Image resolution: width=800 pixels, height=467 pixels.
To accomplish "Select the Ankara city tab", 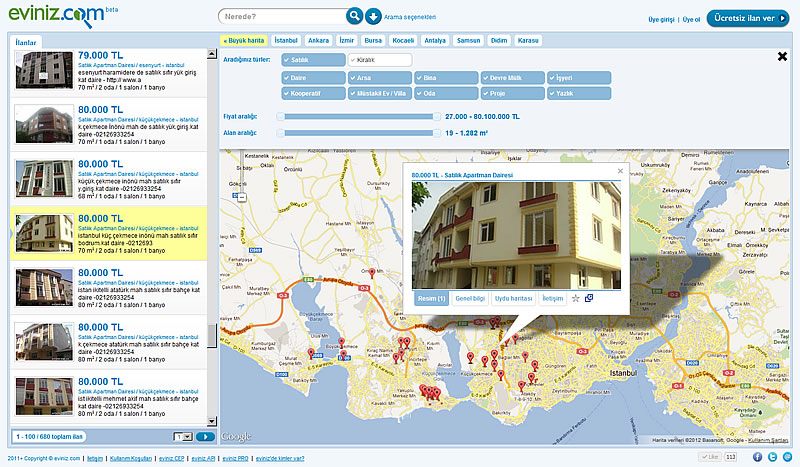I will [319, 41].
